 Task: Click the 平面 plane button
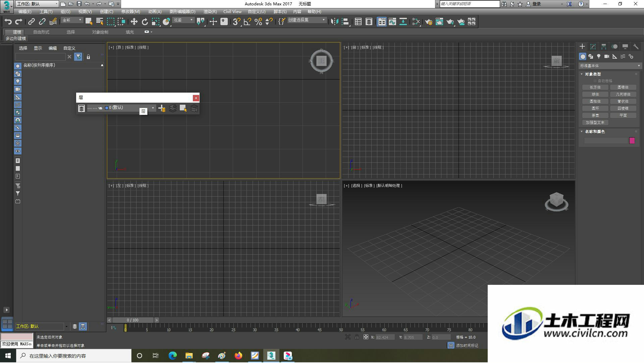pos(623,115)
